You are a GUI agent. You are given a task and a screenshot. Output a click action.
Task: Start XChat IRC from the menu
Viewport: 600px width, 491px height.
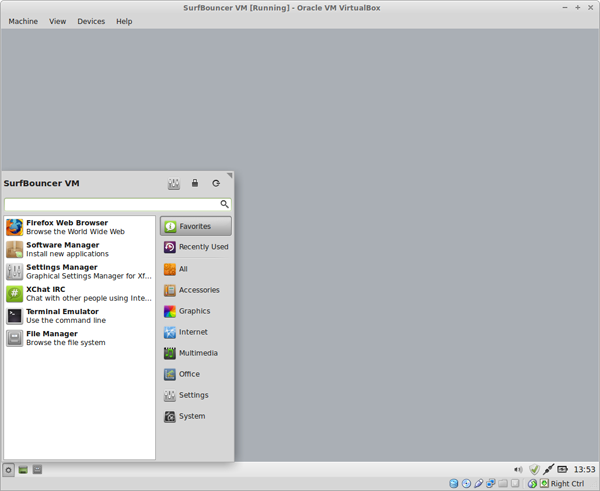tap(80, 294)
